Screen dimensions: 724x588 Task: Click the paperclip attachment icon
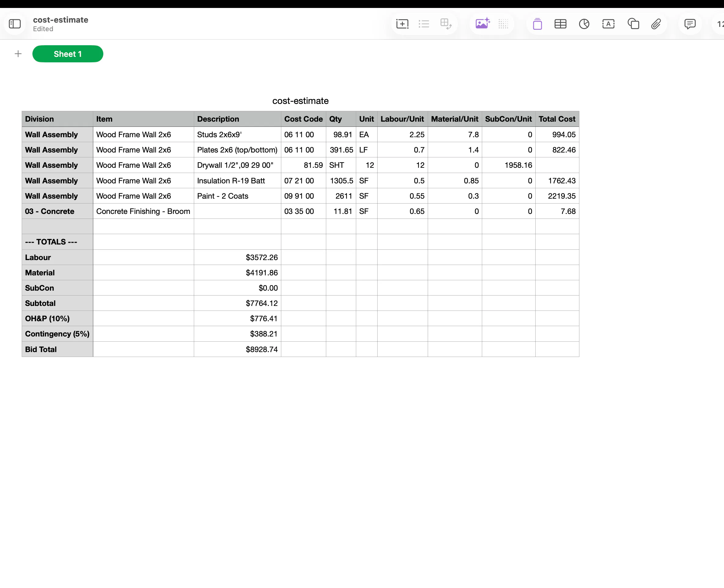(656, 24)
